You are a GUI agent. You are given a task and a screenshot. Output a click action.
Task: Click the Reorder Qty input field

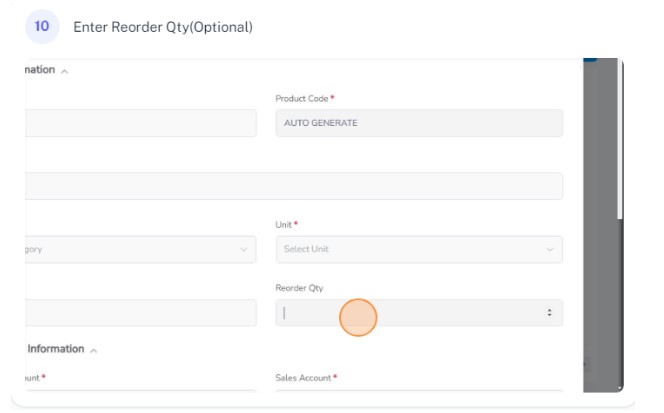point(419,313)
